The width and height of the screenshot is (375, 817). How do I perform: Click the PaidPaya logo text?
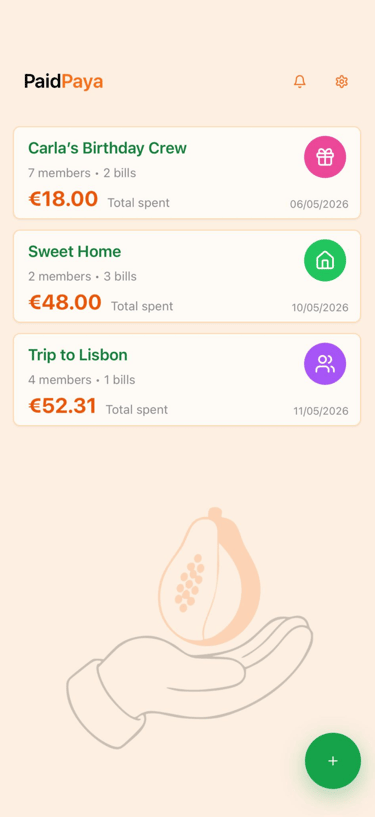click(64, 82)
